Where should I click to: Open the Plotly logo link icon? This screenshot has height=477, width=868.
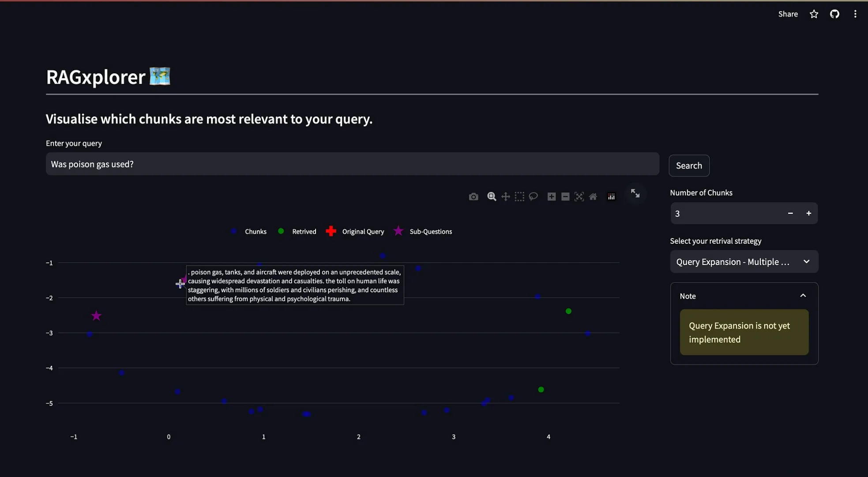(x=611, y=197)
